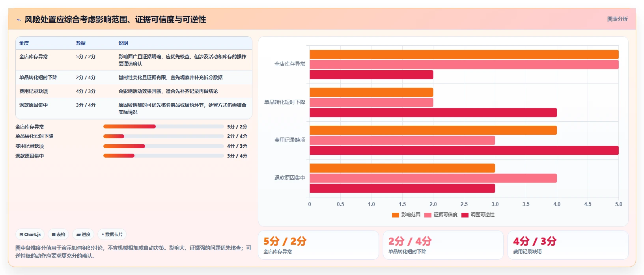Click the progress bar for 费用记录缺项
Image resolution: width=644 pixels, height=275 pixels.
tap(164, 146)
